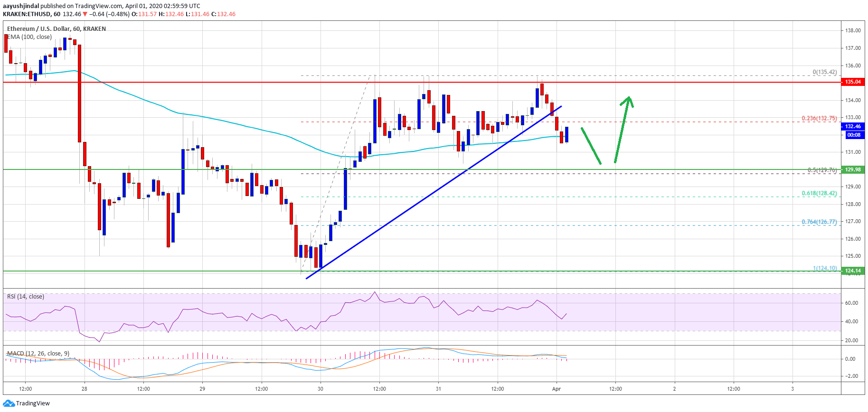
Task: Click the H:132.46 high value in header
Action: coord(171,14)
